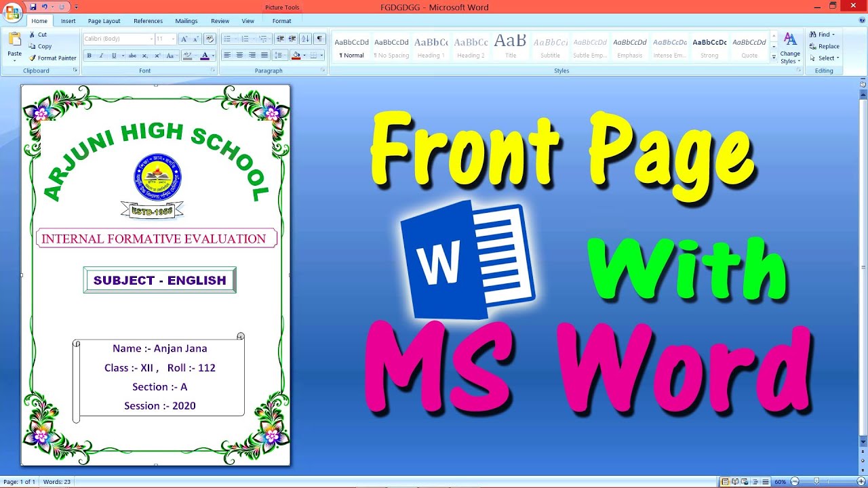This screenshot has height=488, width=868.
Task: Click the Office button logo
Action: tap(12, 12)
